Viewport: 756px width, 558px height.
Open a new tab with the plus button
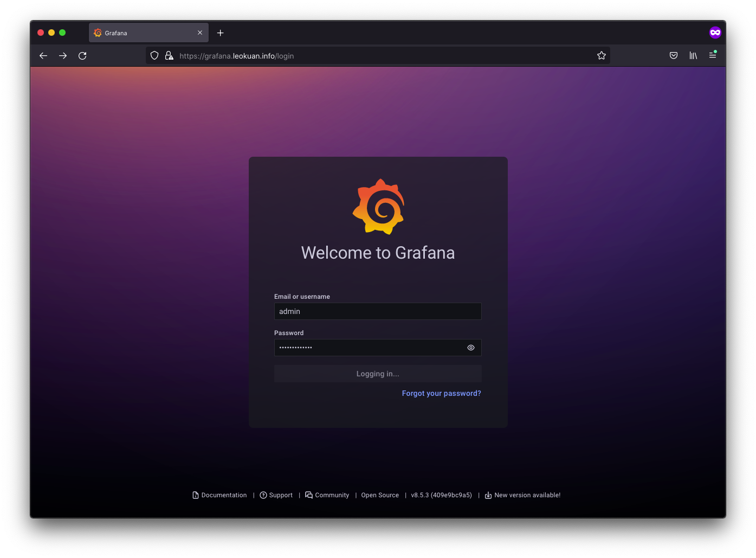click(x=220, y=33)
